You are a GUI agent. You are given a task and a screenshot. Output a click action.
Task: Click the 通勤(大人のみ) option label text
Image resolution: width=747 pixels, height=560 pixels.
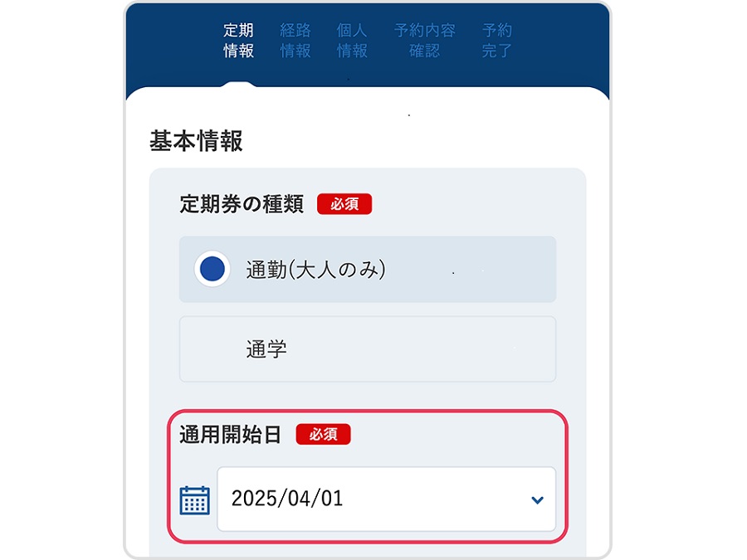[x=316, y=270]
